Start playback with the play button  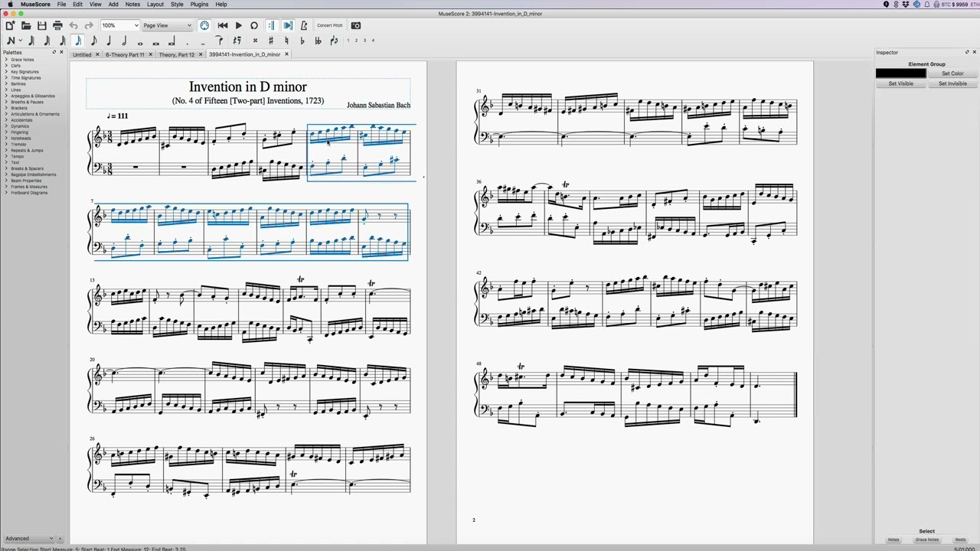[238, 25]
